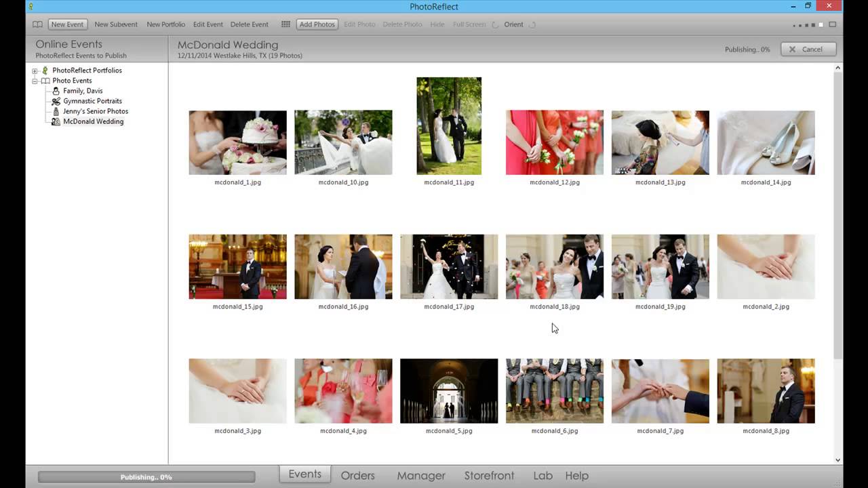The height and width of the screenshot is (488, 868).
Task: Click Delete Event in toolbar
Action: 249,24
